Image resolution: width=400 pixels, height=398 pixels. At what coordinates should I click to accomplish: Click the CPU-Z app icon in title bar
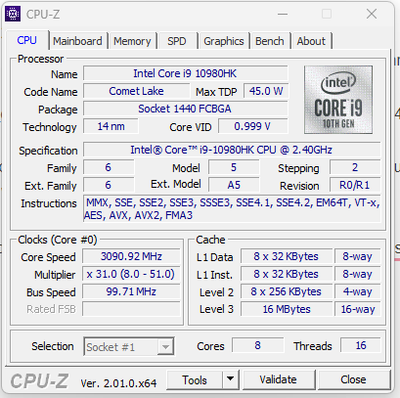(13, 14)
